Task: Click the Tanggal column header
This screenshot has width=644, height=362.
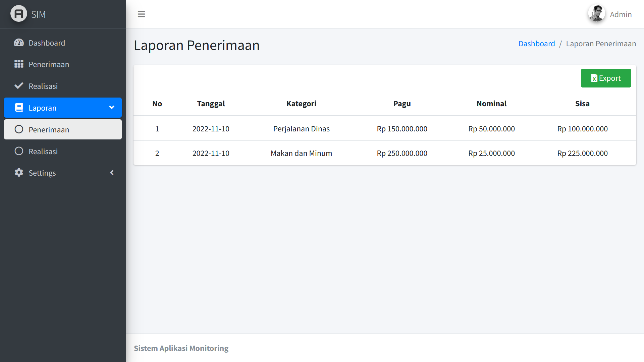Action: (211, 104)
